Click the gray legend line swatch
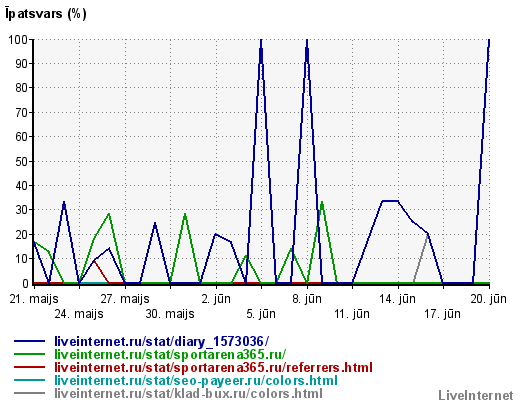This screenshot has width=520, height=405. 29,393
